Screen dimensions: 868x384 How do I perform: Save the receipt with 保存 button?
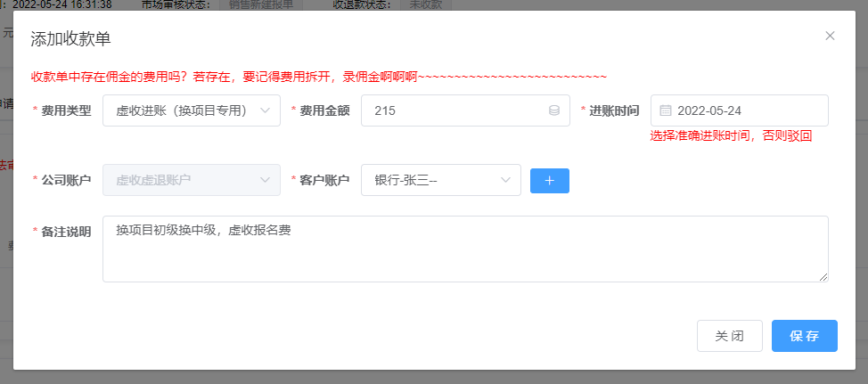[804, 337]
